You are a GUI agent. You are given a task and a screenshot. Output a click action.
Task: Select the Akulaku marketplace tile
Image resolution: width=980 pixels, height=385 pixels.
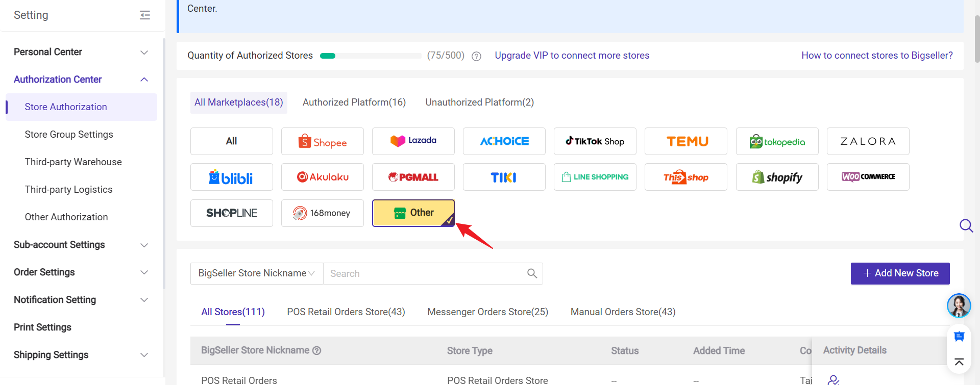click(323, 177)
